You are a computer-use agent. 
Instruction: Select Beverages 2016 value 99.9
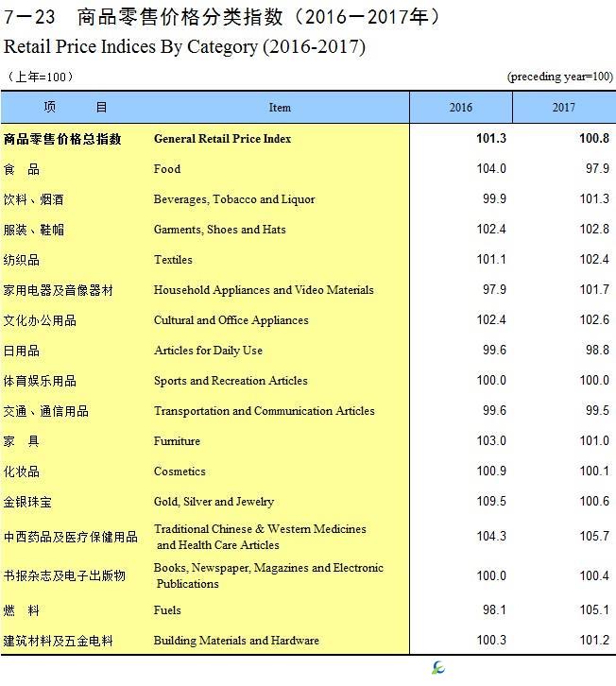tap(494, 198)
